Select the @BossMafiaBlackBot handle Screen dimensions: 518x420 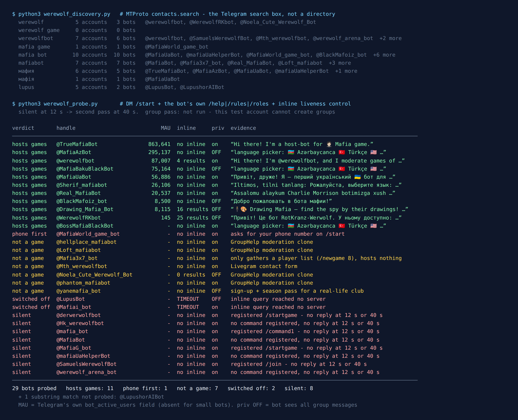tap(85, 226)
